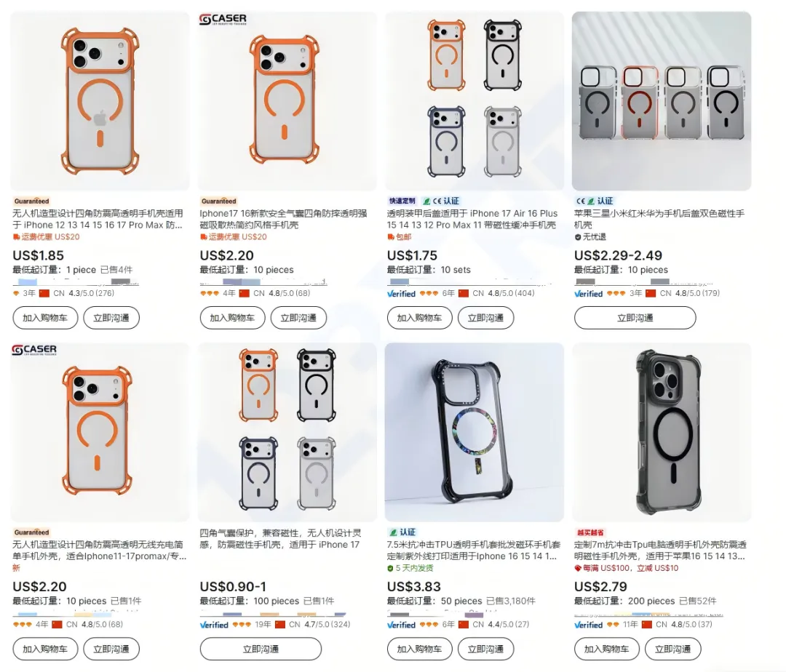Click 立即沟通 for the US$2.79 listing

pyautogui.click(x=672, y=649)
